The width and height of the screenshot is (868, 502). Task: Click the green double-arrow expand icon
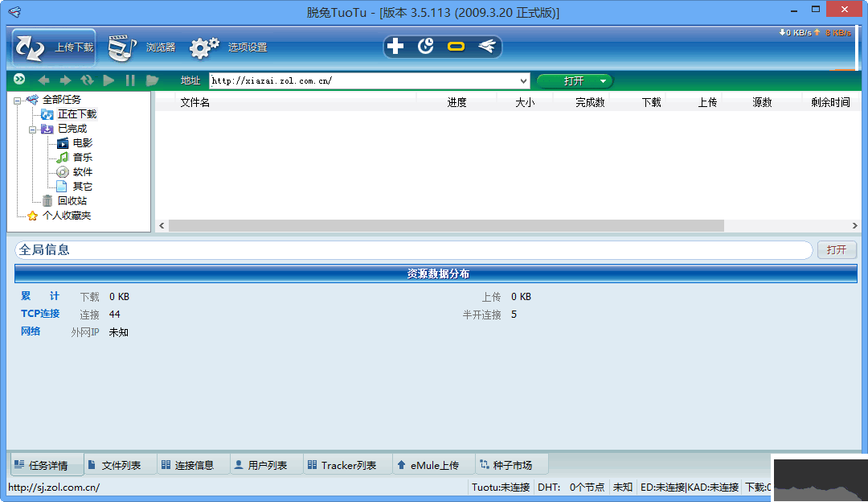[19, 80]
